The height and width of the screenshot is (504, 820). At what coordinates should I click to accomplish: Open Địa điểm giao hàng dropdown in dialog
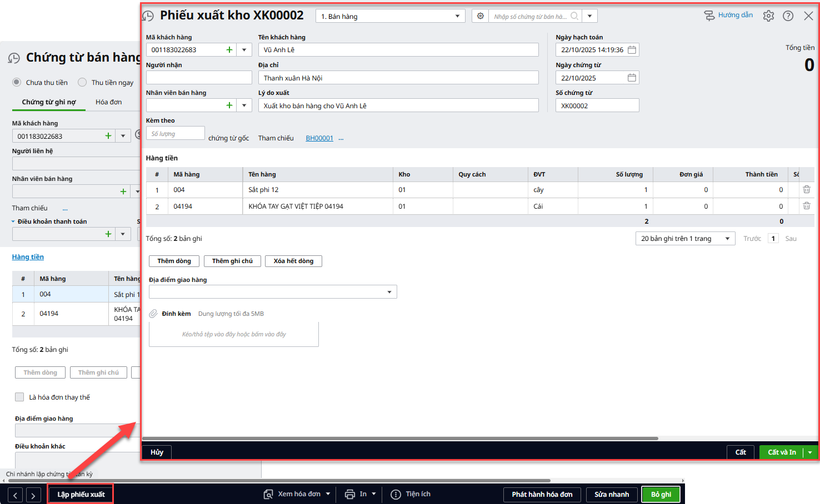point(389,292)
